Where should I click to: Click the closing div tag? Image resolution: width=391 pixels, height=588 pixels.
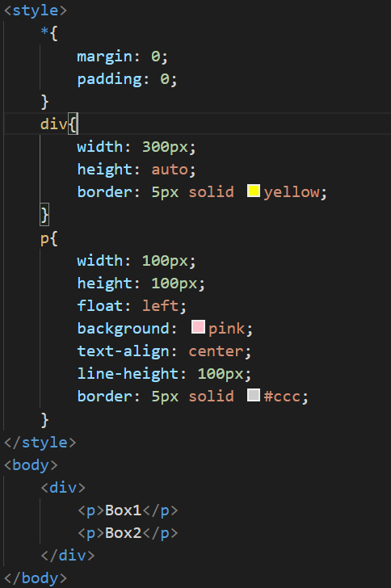point(68,556)
